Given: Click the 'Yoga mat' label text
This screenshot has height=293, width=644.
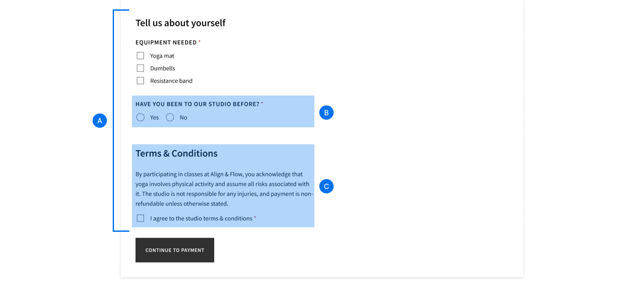Looking at the screenshot, I should (162, 56).
